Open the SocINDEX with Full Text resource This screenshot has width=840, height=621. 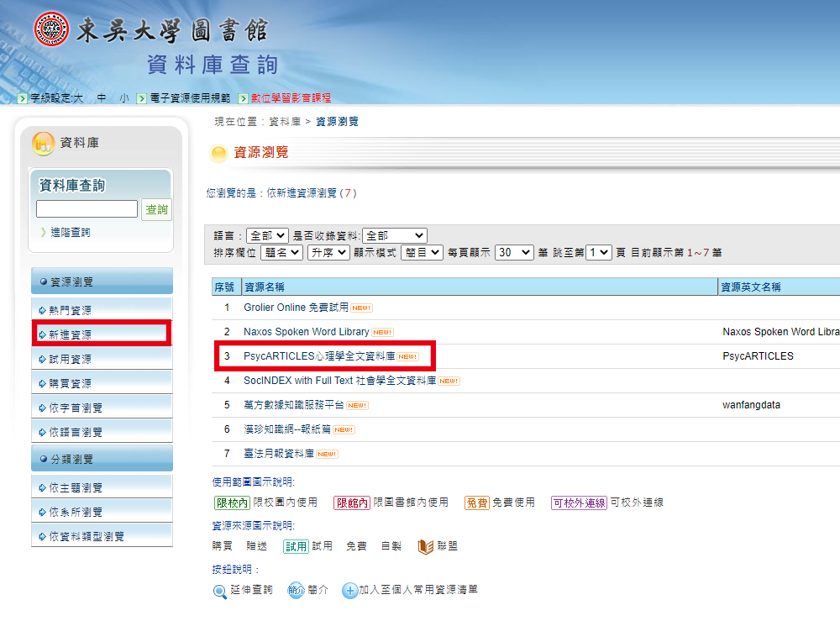pyautogui.click(x=339, y=381)
